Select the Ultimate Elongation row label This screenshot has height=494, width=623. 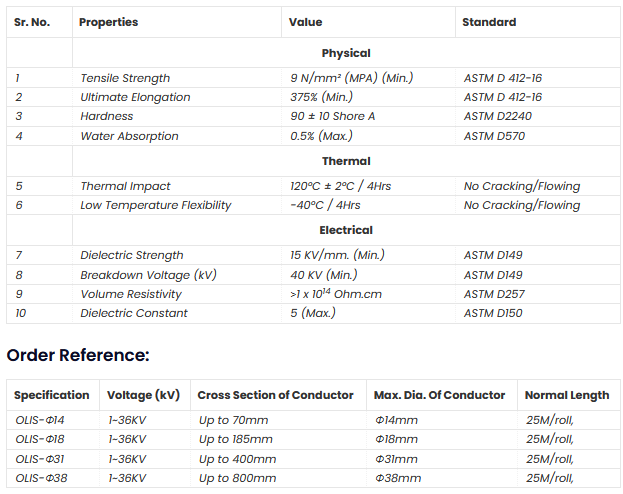[135, 97]
